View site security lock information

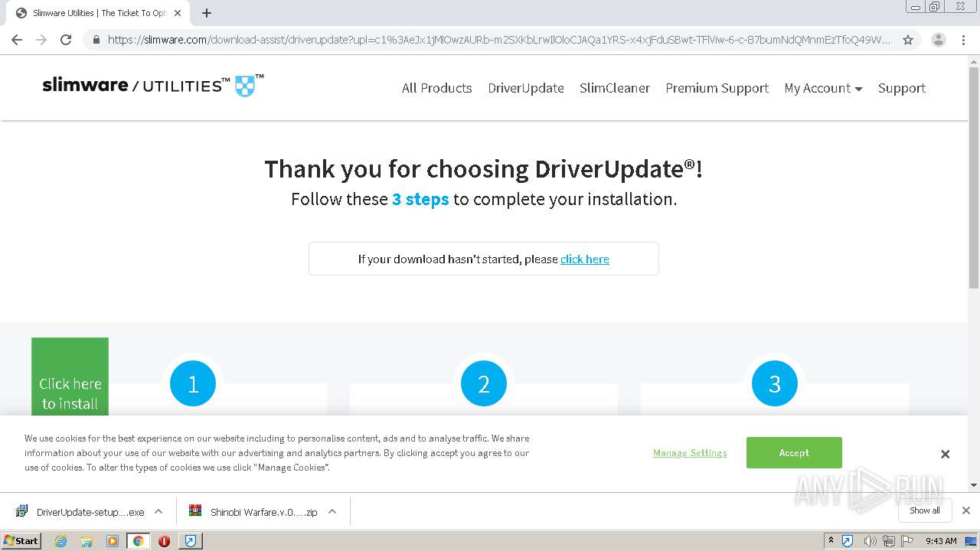click(x=96, y=40)
